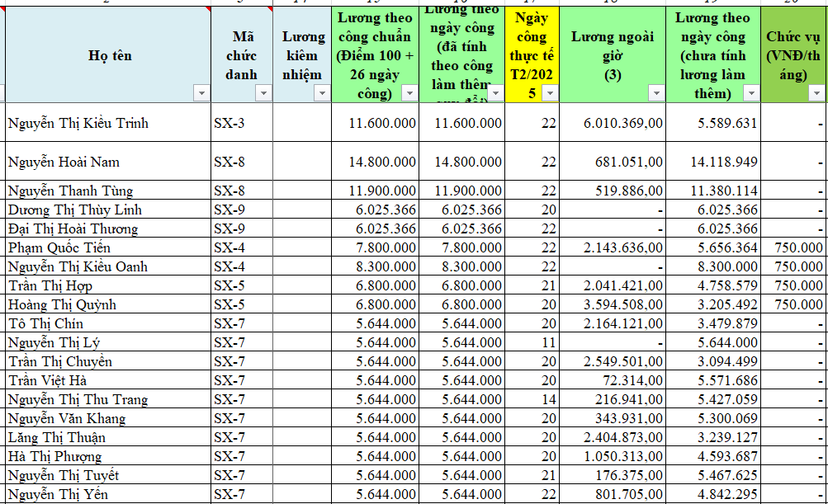Click the Nguyễn Hoài Nam name cell
The image size is (828, 504).
(x=107, y=162)
